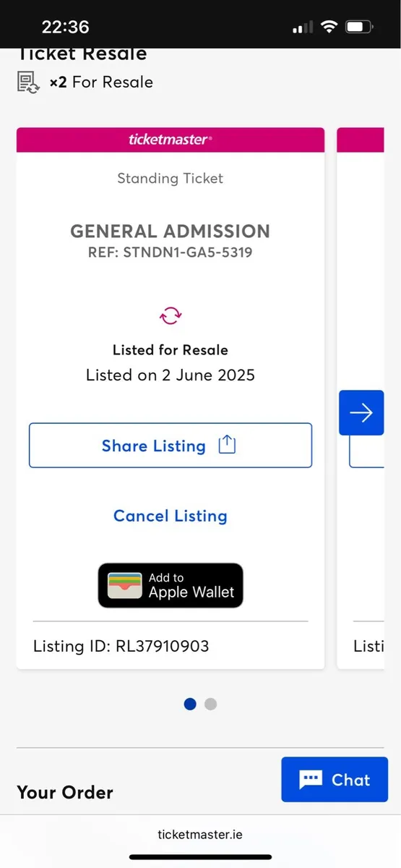Screen dimensions: 401x868
Task: Go to next ticket with arrow
Action: pyautogui.click(x=361, y=412)
